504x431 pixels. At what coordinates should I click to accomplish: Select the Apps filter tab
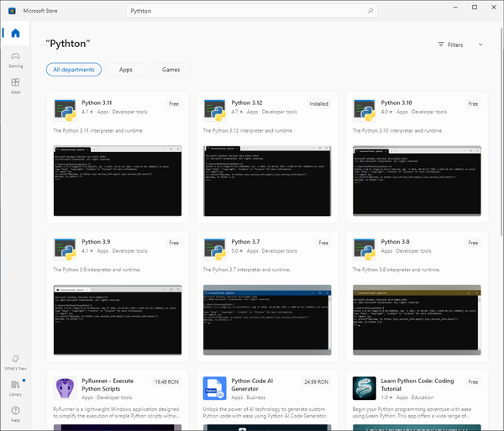point(126,70)
